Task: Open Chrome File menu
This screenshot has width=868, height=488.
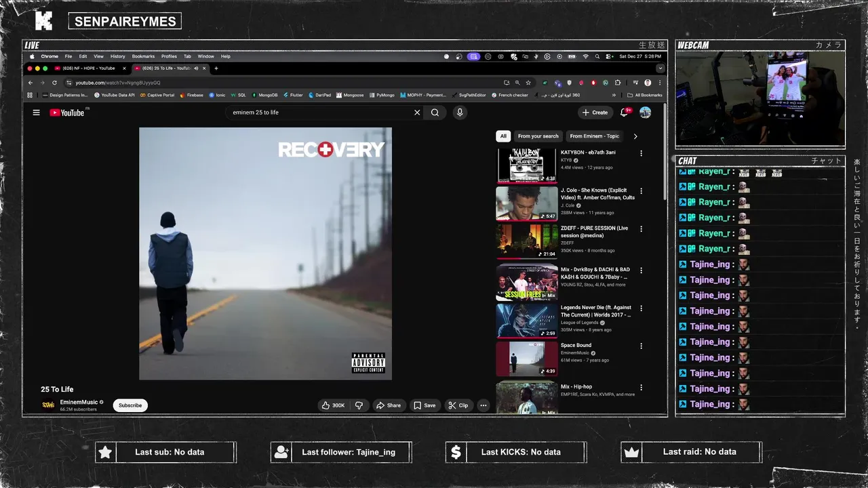Action: pyautogui.click(x=68, y=56)
